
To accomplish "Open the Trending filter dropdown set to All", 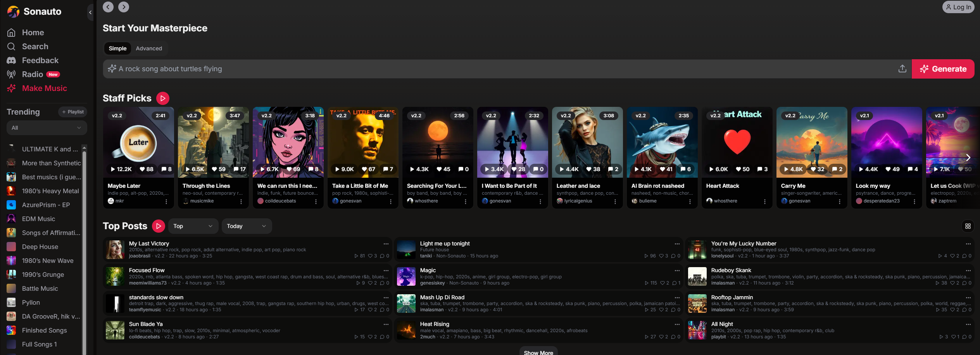I will tap(47, 128).
